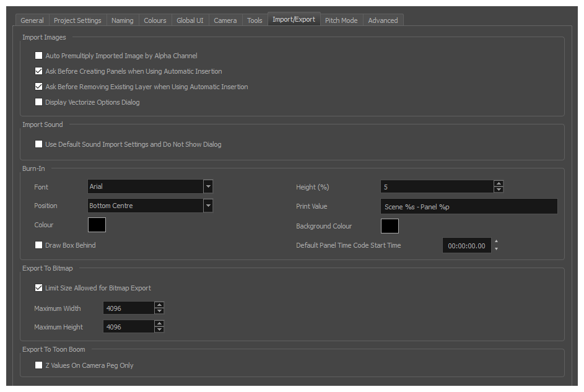Enable Display Vectorize Options Dialog
The image size is (584, 392).
pyautogui.click(x=39, y=102)
